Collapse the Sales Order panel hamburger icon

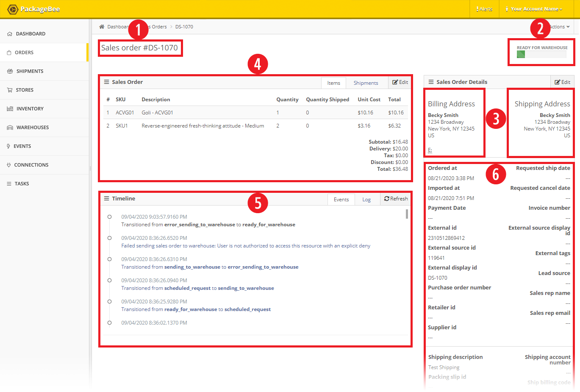(107, 82)
